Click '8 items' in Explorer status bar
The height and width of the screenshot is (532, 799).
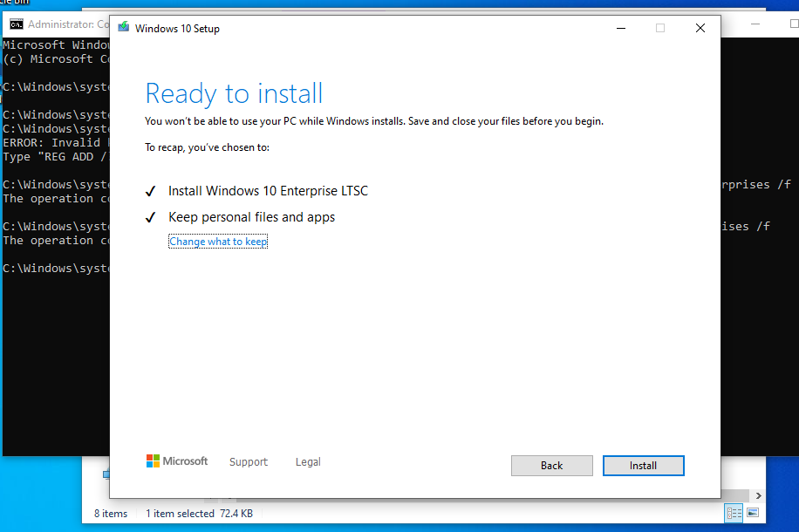pos(111,514)
